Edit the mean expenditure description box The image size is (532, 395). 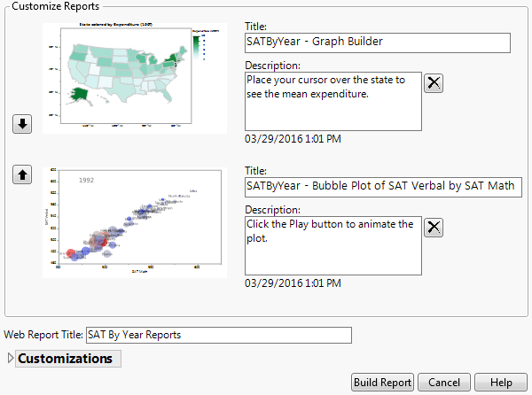coord(332,101)
